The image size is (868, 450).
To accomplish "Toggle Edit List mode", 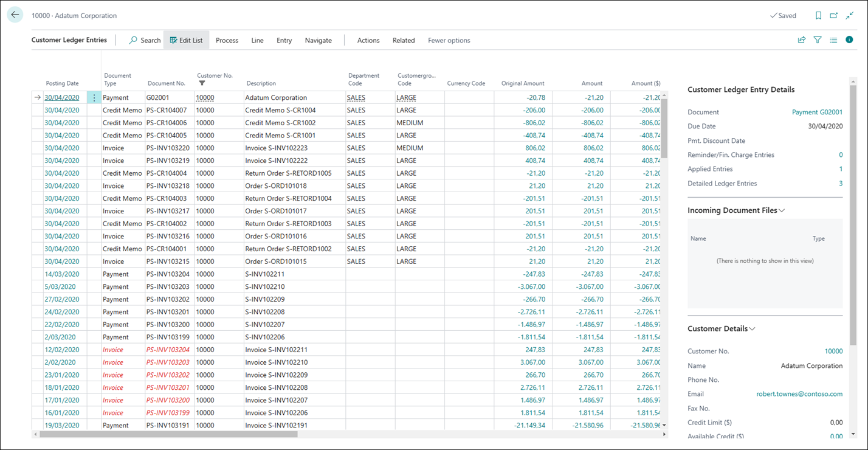I will pyautogui.click(x=186, y=40).
